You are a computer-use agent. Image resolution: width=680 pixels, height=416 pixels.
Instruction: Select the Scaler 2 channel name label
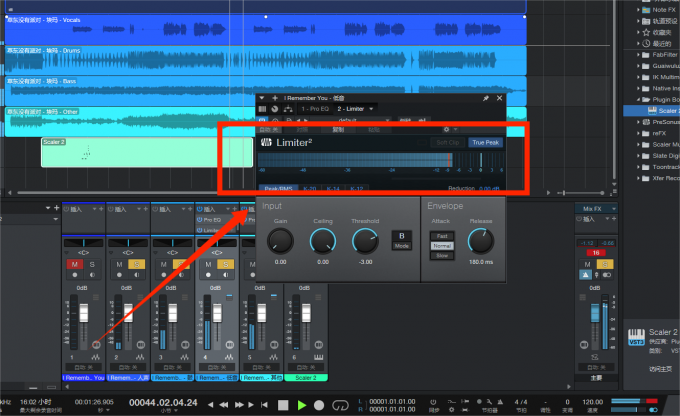(x=306, y=378)
